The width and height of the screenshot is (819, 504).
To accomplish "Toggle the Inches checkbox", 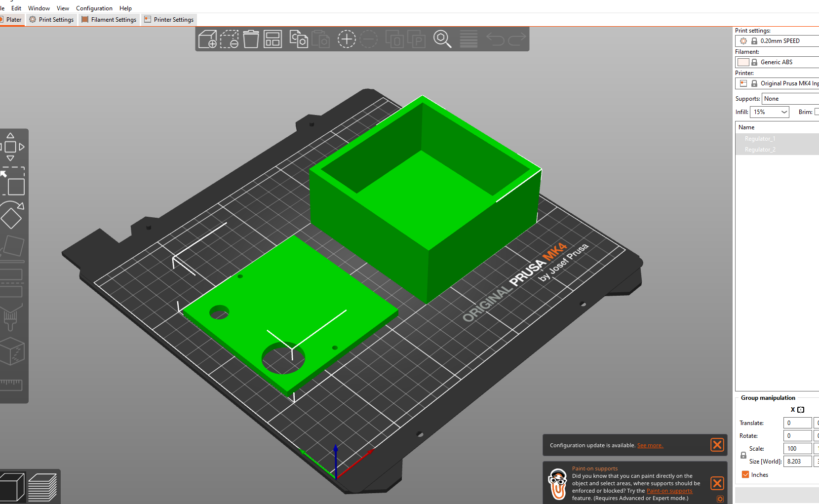I will point(745,474).
